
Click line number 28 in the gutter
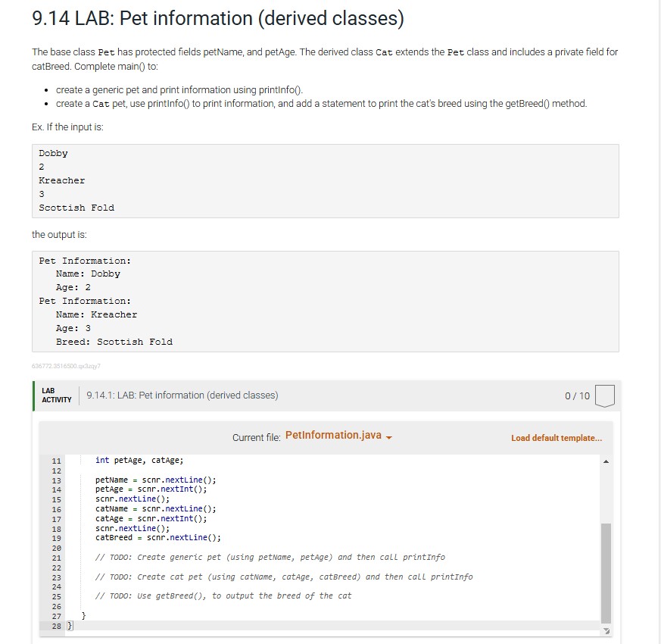(x=57, y=626)
